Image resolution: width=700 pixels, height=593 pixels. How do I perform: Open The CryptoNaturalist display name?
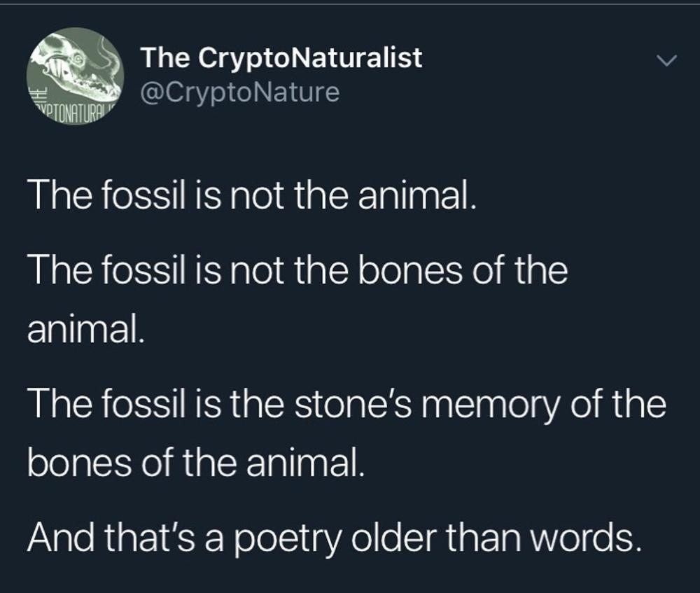click(x=281, y=58)
